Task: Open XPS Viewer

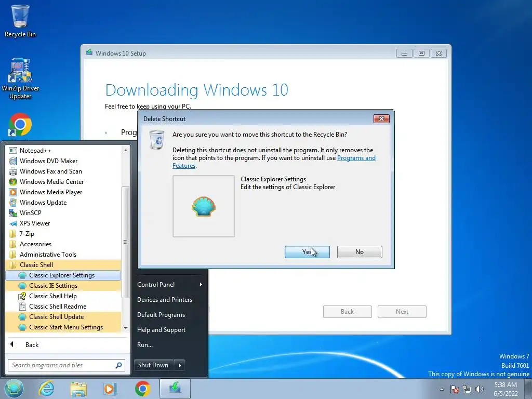Action: [63, 223]
